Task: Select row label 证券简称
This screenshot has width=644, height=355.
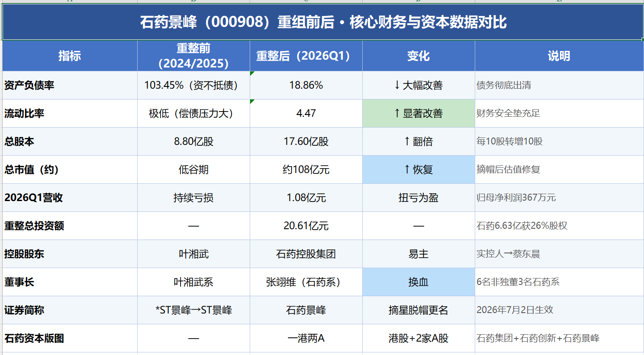Action: click(70, 310)
